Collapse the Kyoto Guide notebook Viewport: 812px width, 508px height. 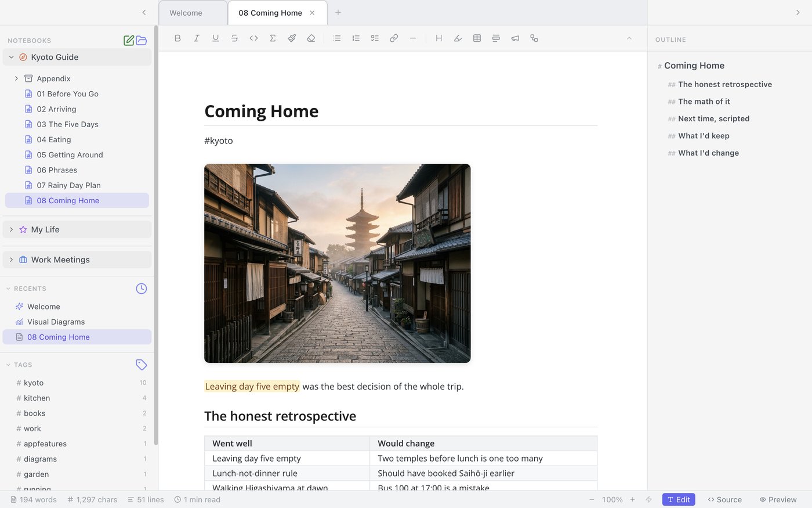tap(11, 57)
